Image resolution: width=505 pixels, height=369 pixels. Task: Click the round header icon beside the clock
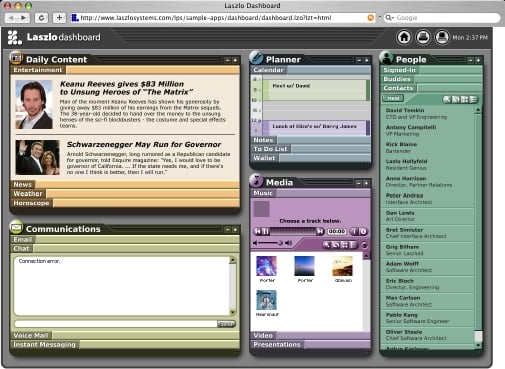tap(442, 37)
